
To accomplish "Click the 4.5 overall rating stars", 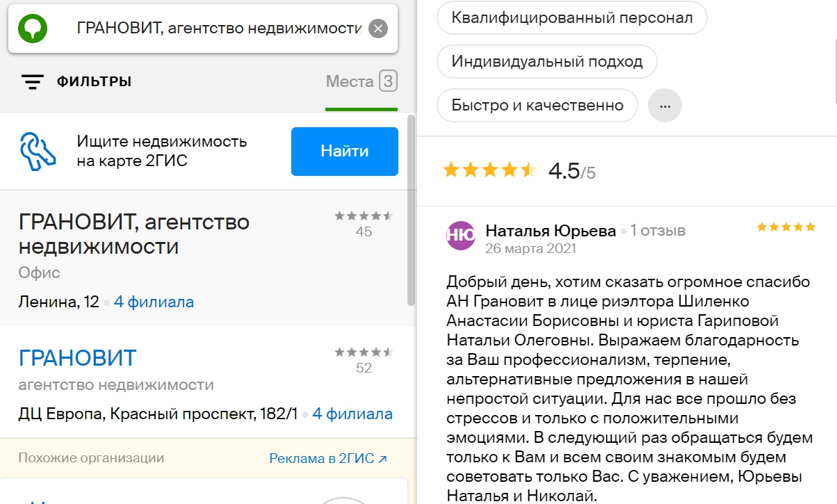I will (490, 170).
